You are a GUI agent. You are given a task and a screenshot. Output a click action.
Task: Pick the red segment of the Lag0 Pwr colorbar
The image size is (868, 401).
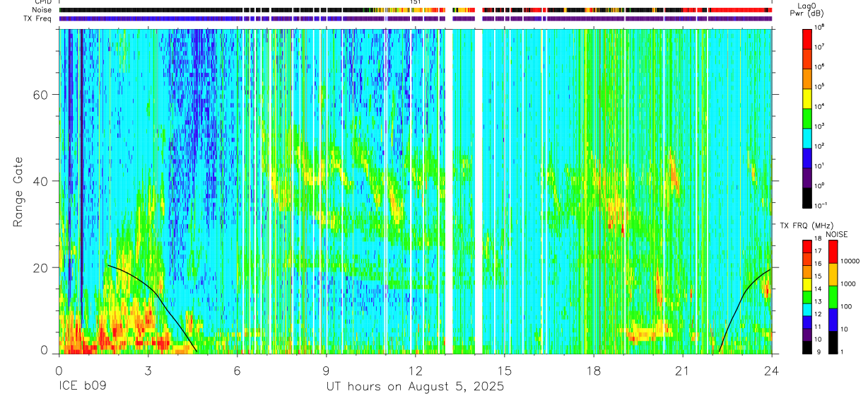tap(808, 39)
